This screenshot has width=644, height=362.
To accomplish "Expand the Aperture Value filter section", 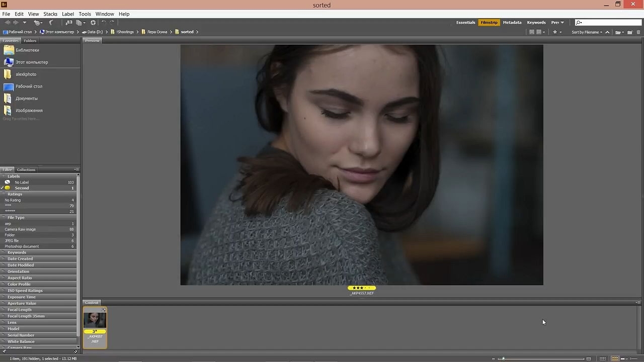I will point(38,303).
